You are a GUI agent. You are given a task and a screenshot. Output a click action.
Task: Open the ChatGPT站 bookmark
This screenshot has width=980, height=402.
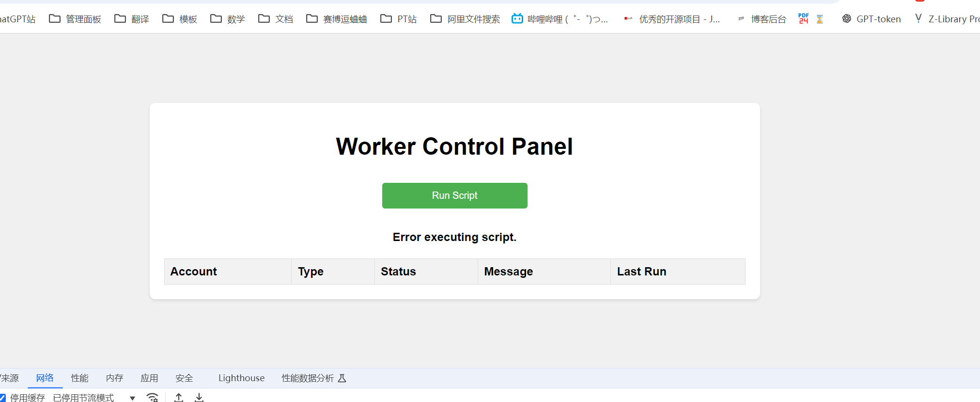click(18, 19)
